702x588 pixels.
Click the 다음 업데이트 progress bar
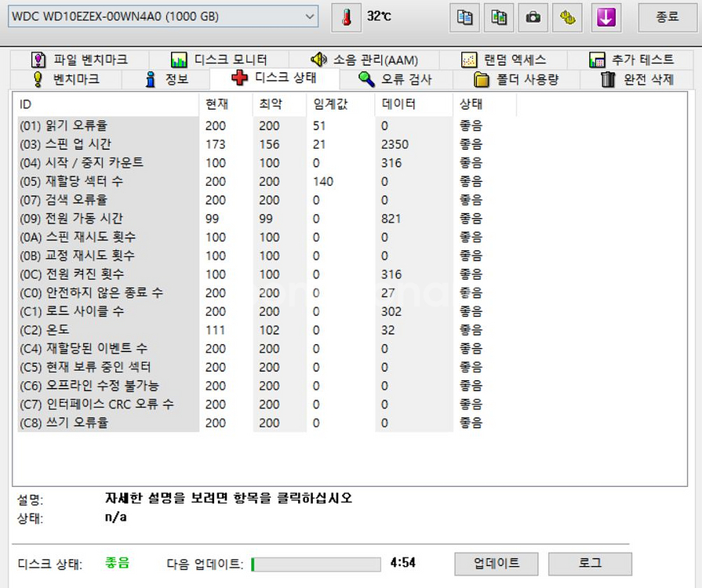(315, 564)
